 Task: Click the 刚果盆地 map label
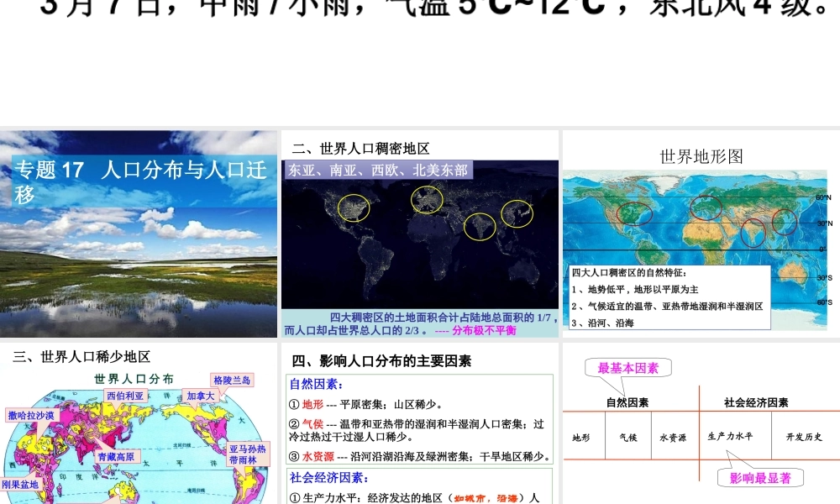20,484
